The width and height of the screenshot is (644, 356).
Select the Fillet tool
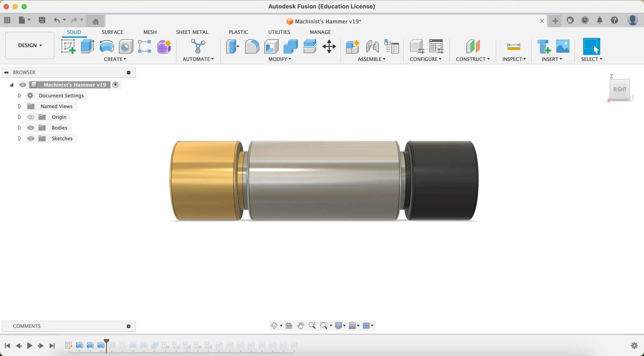(252, 46)
